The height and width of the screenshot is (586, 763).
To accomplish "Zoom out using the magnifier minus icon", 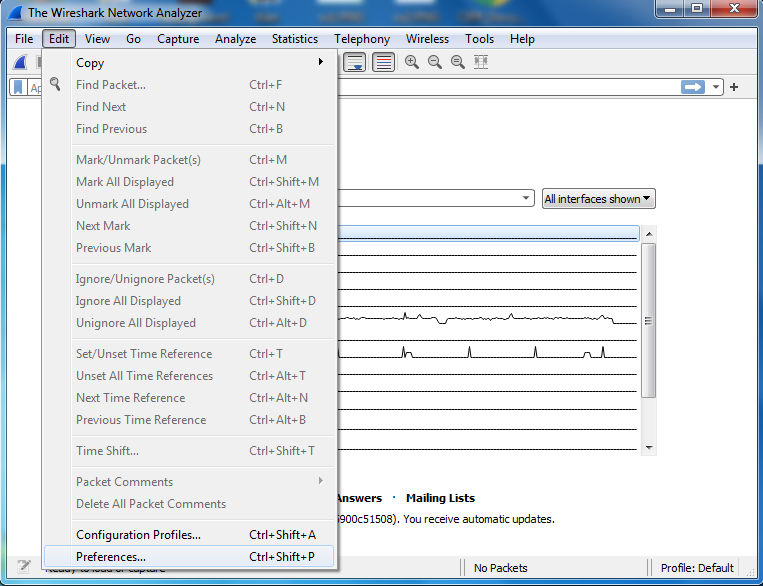I will (x=435, y=62).
